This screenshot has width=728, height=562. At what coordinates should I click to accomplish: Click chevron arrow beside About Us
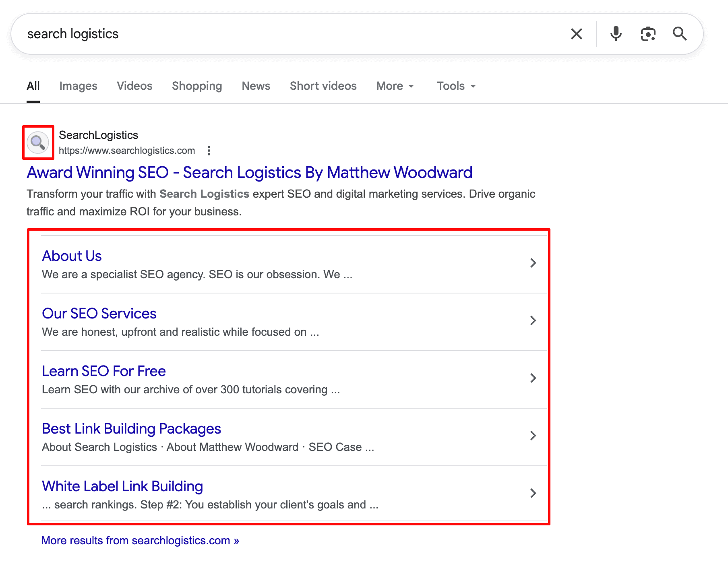533,263
